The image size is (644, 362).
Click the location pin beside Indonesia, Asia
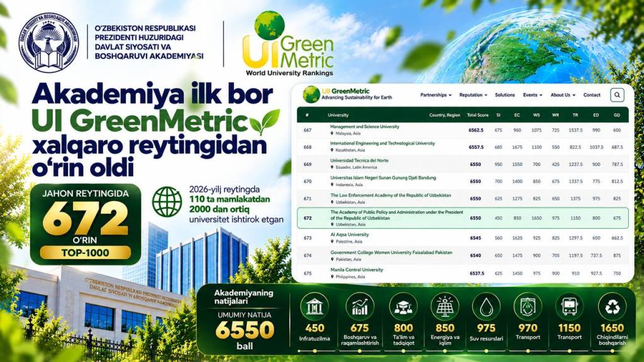click(332, 185)
